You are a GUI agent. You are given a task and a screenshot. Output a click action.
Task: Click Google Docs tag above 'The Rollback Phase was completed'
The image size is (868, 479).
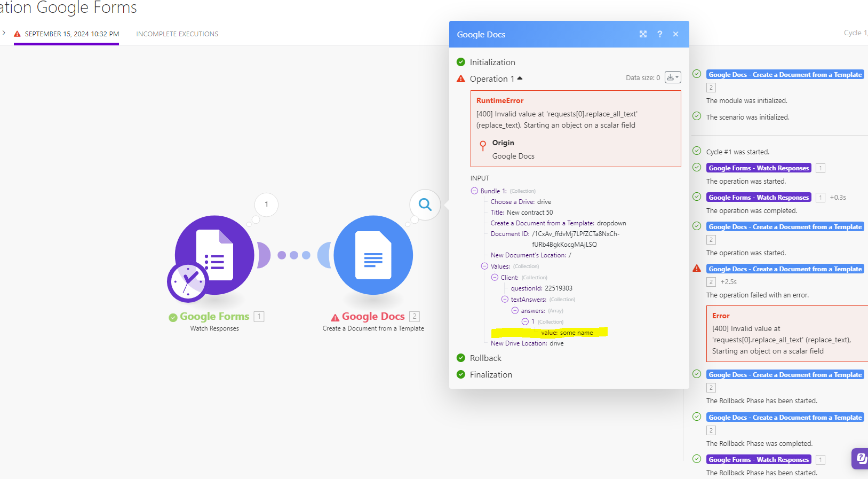pos(785,418)
